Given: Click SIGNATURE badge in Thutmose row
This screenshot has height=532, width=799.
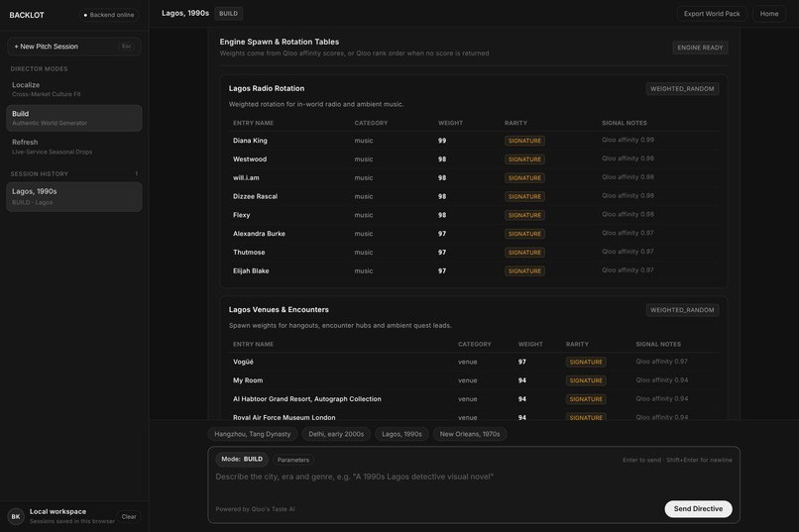Looking at the screenshot, I should pos(524,253).
